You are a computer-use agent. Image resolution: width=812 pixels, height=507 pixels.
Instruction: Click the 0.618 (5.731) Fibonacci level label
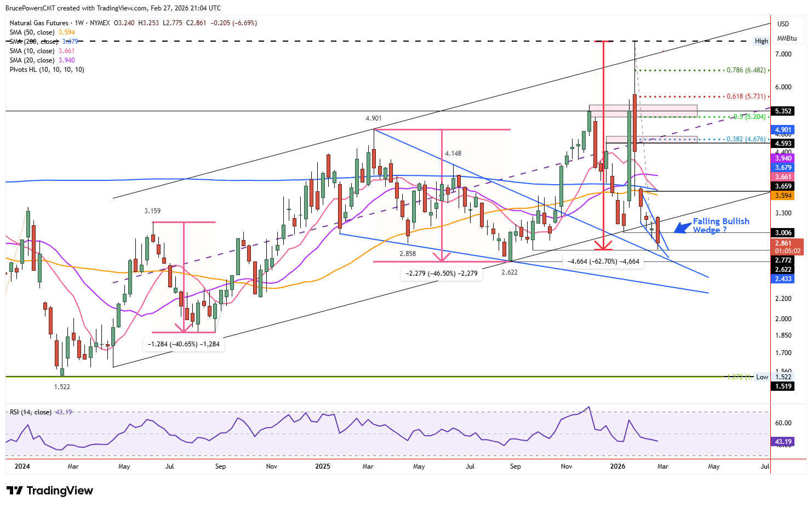click(x=746, y=96)
